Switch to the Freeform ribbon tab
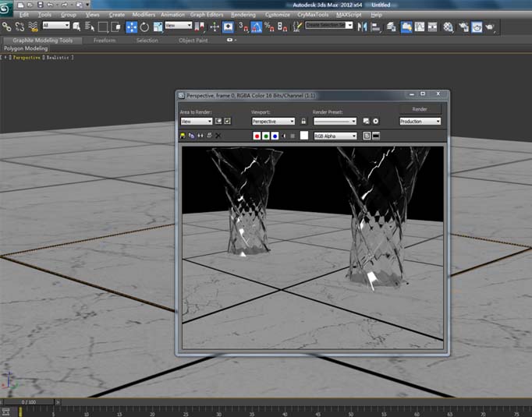Screen dimensions: 532x417 click(x=104, y=40)
